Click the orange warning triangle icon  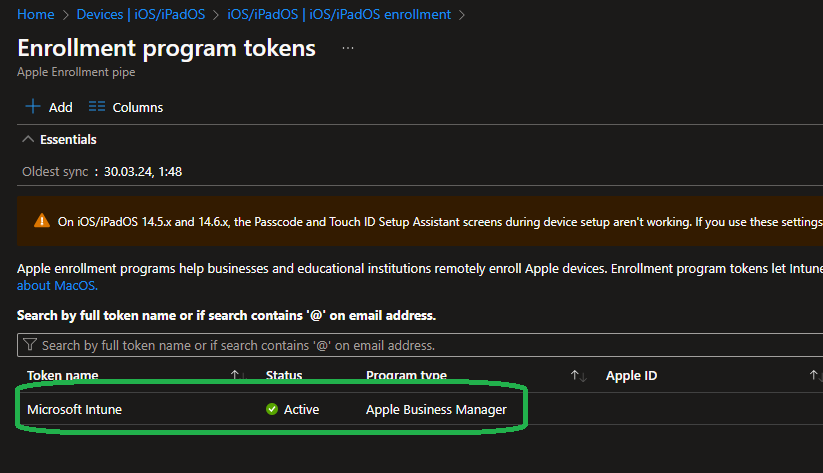point(41,221)
